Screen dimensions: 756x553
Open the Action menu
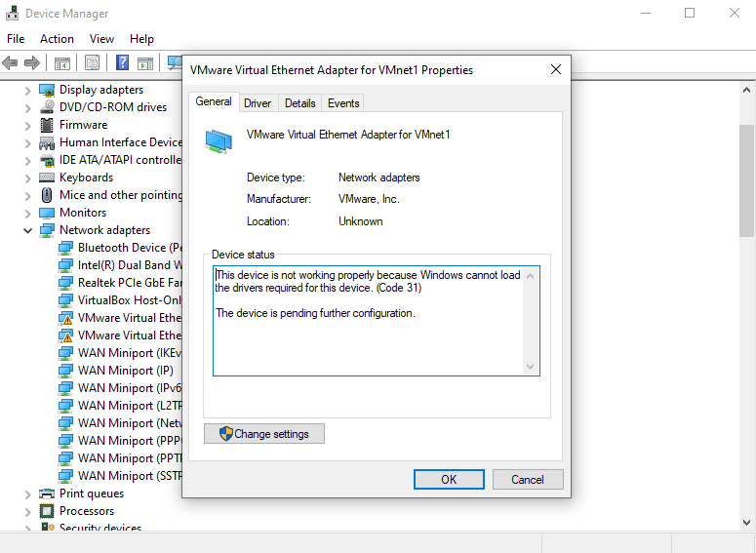click(x=57, y=39)
